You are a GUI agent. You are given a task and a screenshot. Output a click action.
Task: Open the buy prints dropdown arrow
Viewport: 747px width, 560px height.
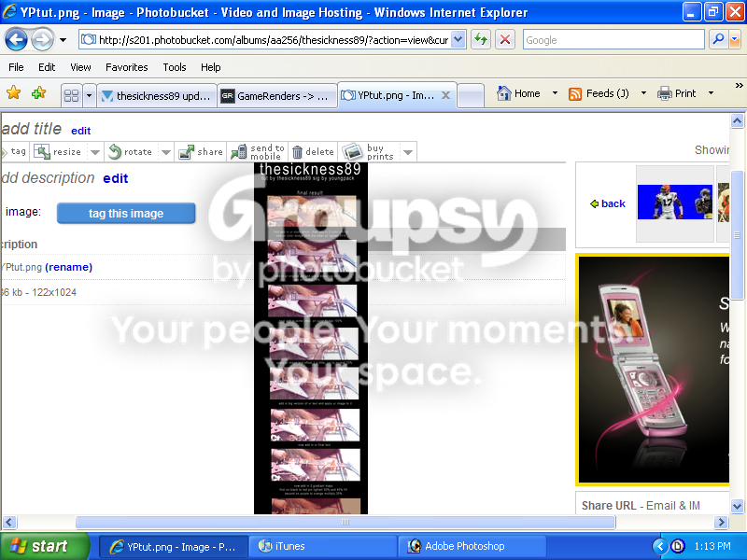[x=408, y=152]
